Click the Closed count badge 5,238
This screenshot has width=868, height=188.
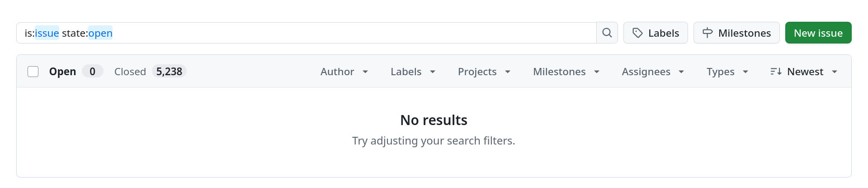169,72
